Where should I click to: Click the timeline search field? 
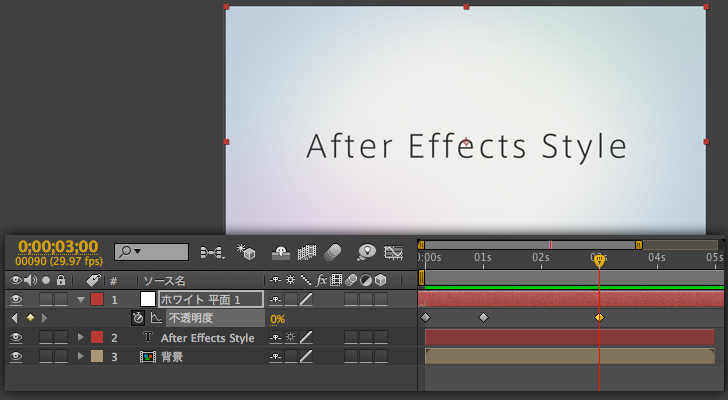pos(151,252)
